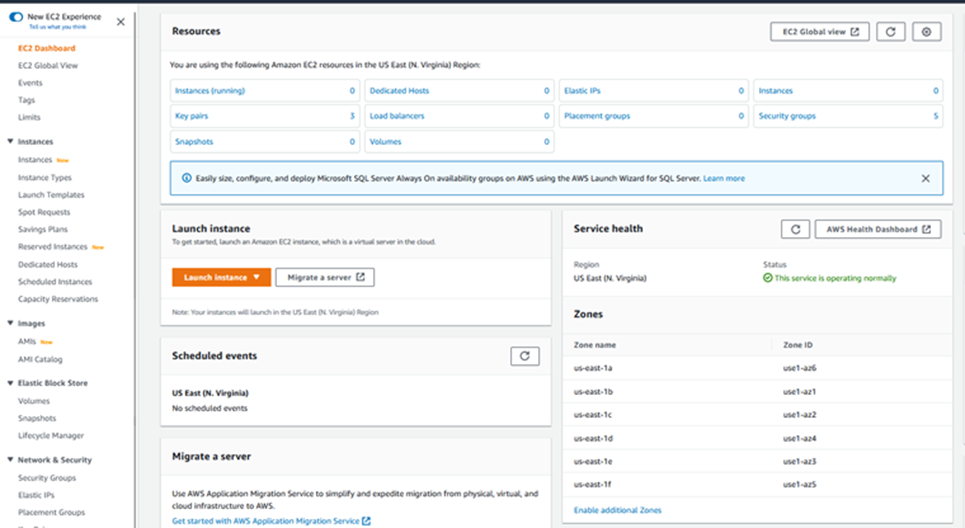Refresh the Resources panel
The width and height of the screenshot is (965, 528).
tap(891, 31)
